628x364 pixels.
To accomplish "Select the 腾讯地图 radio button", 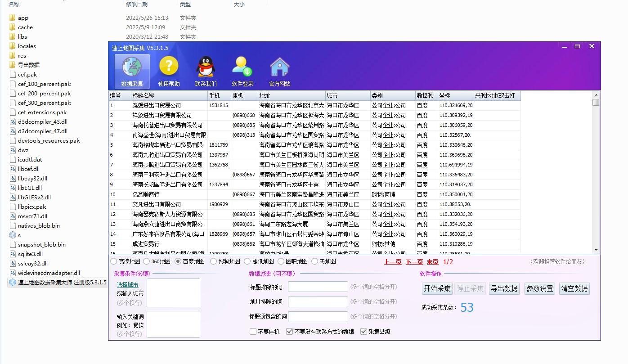I will pos(247,261).
